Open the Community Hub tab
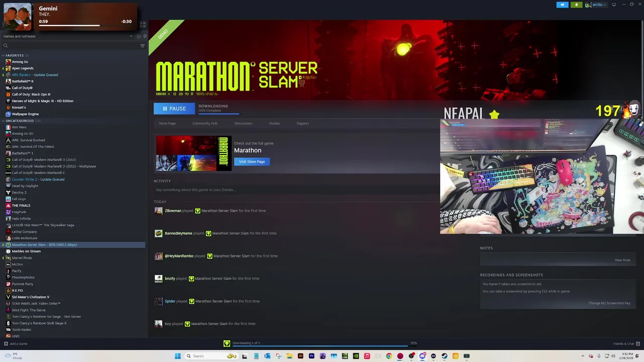Screen dimensions: 644x362 [205, 123]
